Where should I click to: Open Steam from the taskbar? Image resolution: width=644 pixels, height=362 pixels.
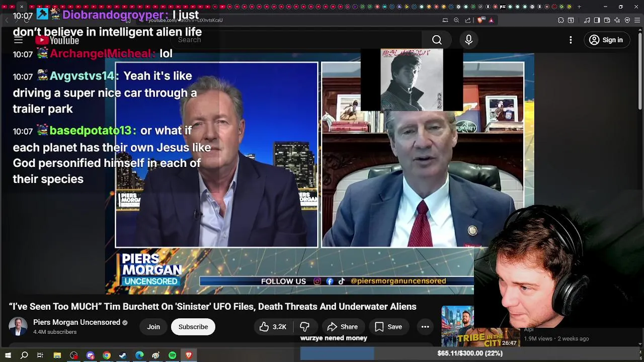pyautogui.click(x=123, y=355)
